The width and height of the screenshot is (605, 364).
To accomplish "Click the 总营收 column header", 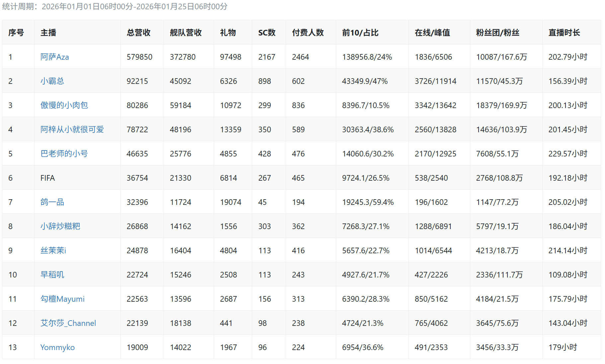I will pos(138,32).
